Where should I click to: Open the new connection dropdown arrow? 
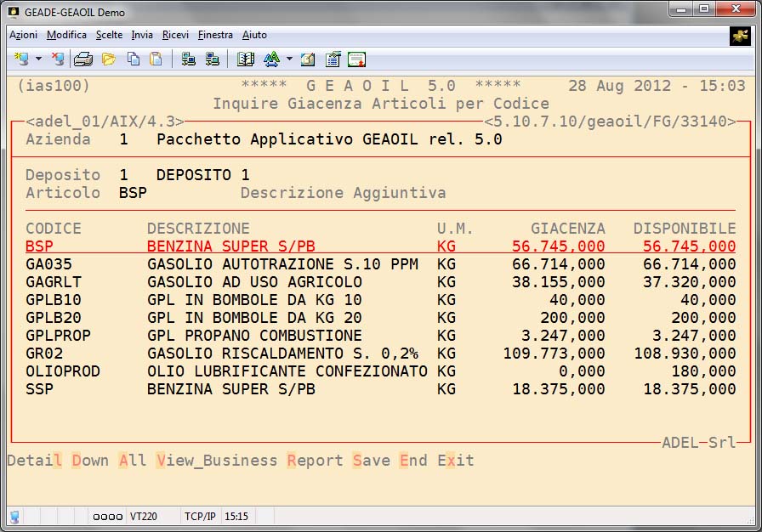(x=38, y=59)
